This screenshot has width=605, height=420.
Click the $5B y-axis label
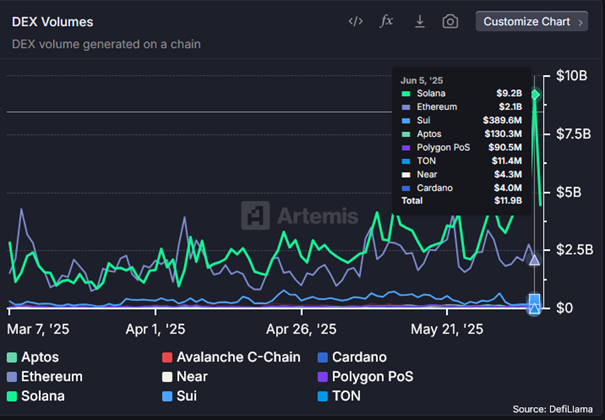(568, 192)
